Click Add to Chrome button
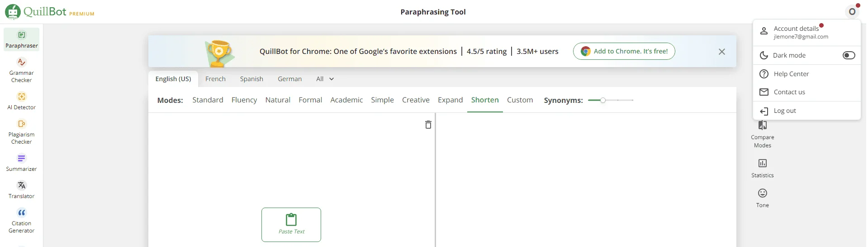Viewport: 868px width, 247px height. pos(624,51)
